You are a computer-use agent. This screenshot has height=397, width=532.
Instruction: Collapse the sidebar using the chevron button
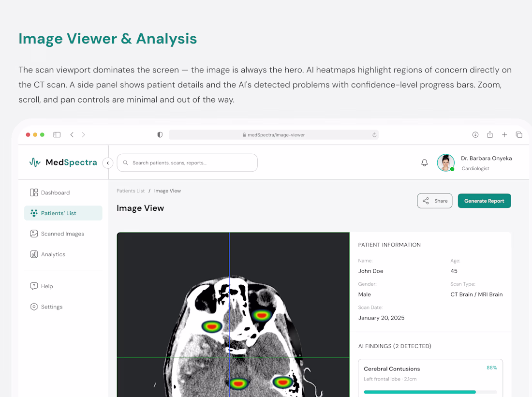[x=108, y=163]
